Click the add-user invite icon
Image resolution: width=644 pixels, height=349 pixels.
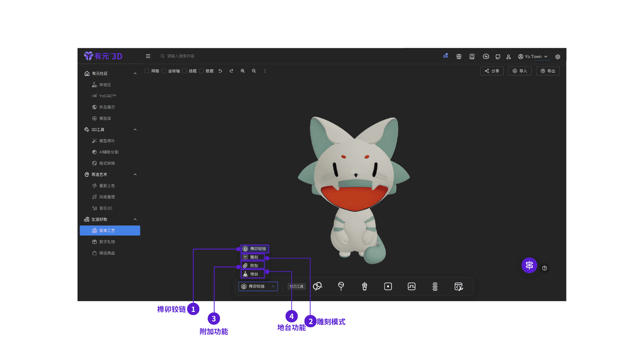509,57
